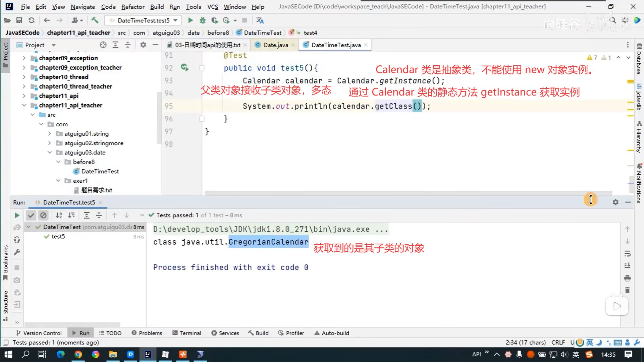Screen dimensions: 644x362
Task: Click the Debug bug icon in toolbar
Action: (203, 20)
